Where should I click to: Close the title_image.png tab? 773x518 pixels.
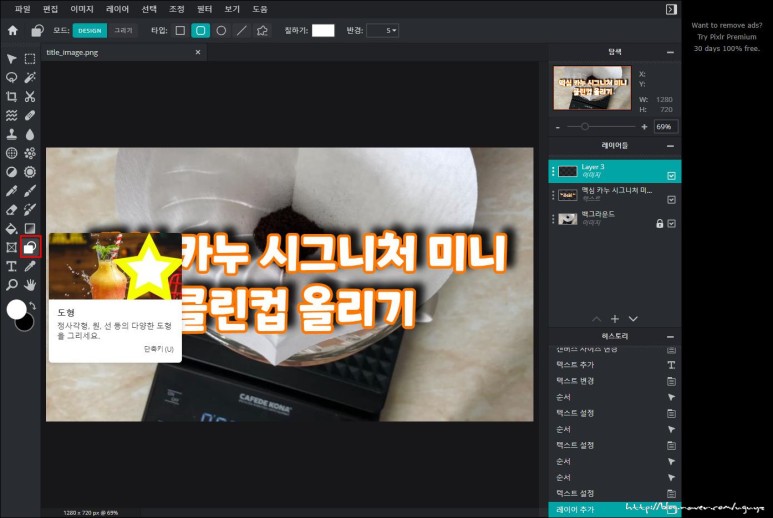click(198, 52)
